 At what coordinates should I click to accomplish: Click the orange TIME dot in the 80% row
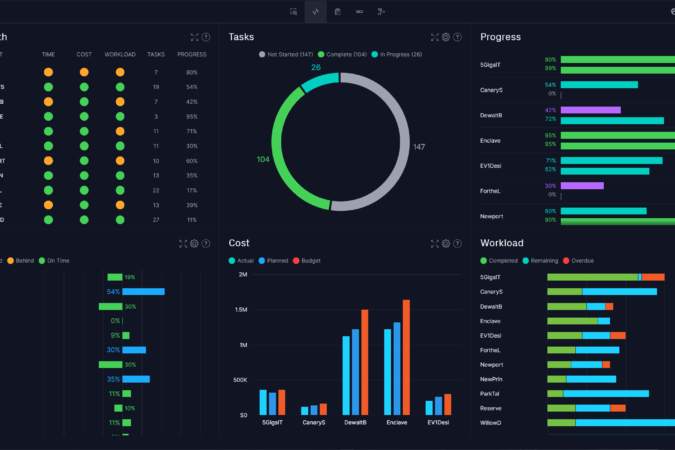click(x=49, y=72)
